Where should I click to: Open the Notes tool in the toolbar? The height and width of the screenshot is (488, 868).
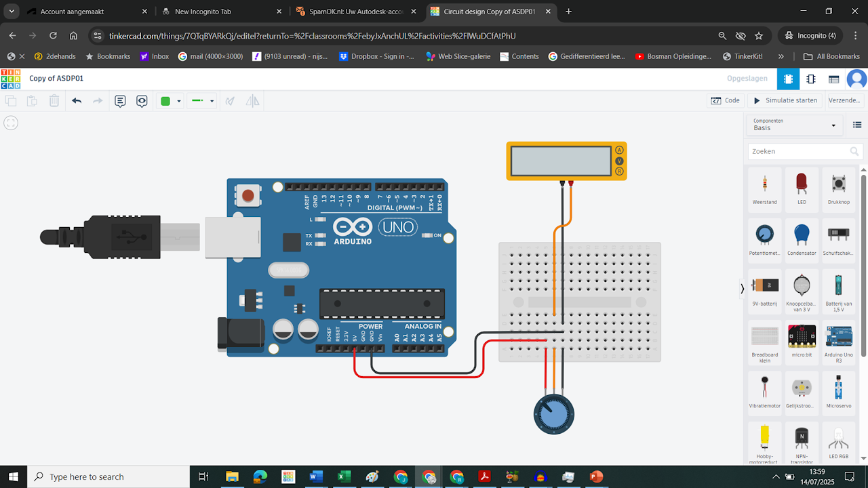point(120,101)
